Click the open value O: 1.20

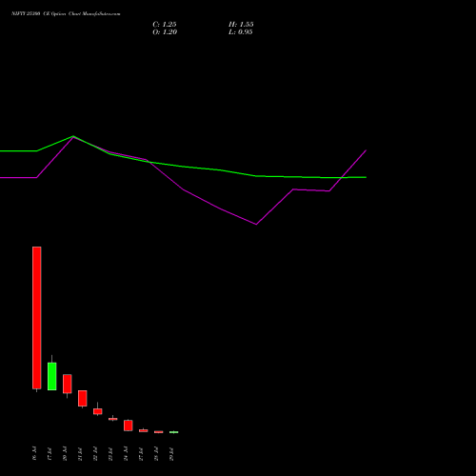tap(165, 32)
